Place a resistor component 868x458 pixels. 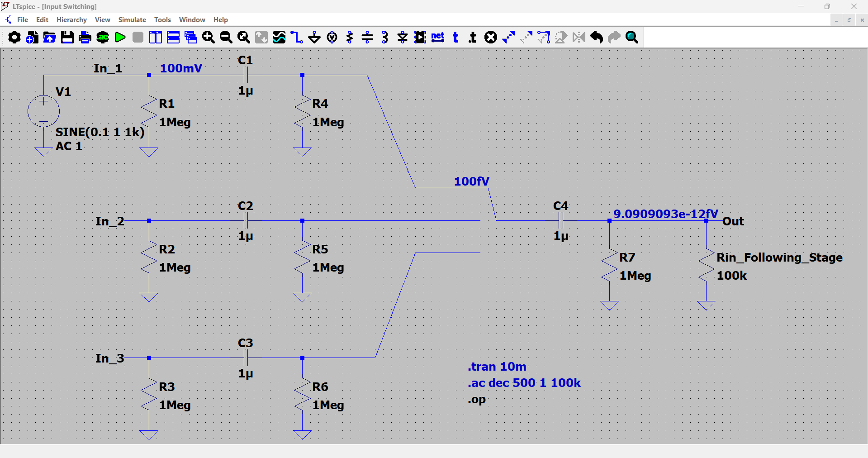350,37
